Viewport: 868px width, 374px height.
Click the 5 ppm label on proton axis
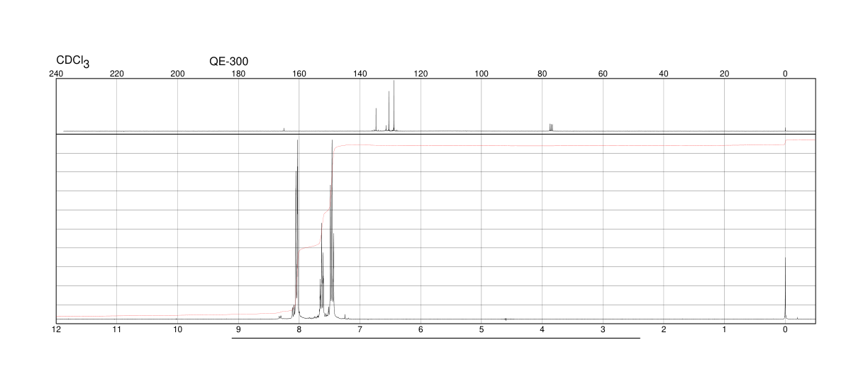(482, 330)
